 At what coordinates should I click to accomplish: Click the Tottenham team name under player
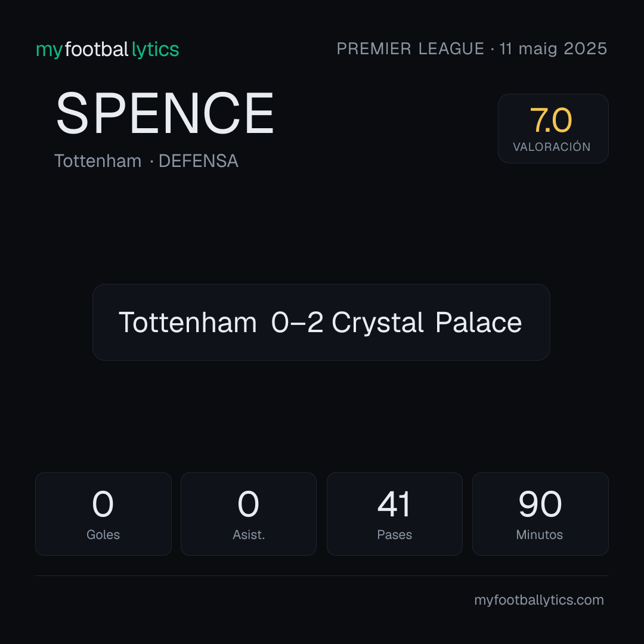coord(98,160)
